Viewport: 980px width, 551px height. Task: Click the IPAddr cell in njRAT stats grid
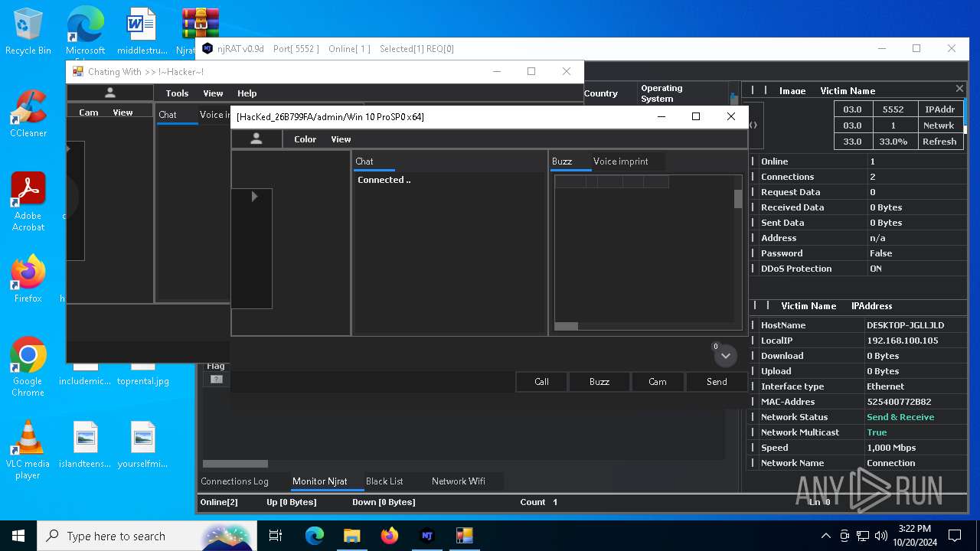(939, 109)
